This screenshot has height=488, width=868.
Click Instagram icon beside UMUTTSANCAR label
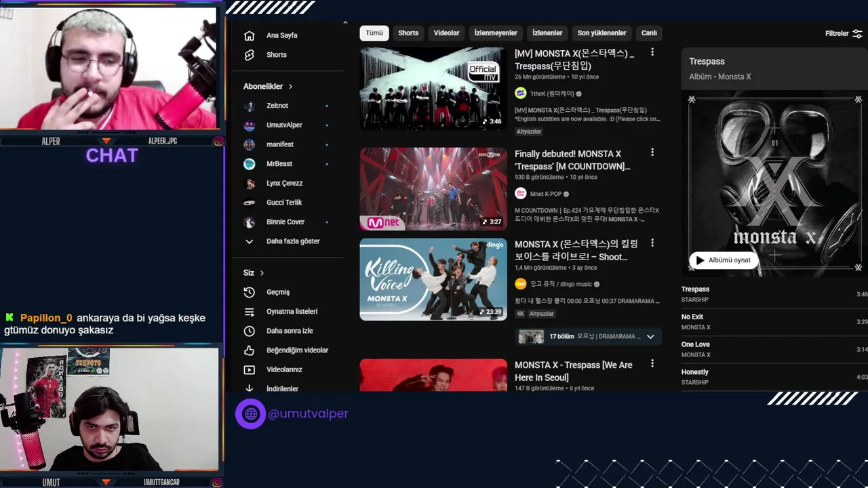217,482
